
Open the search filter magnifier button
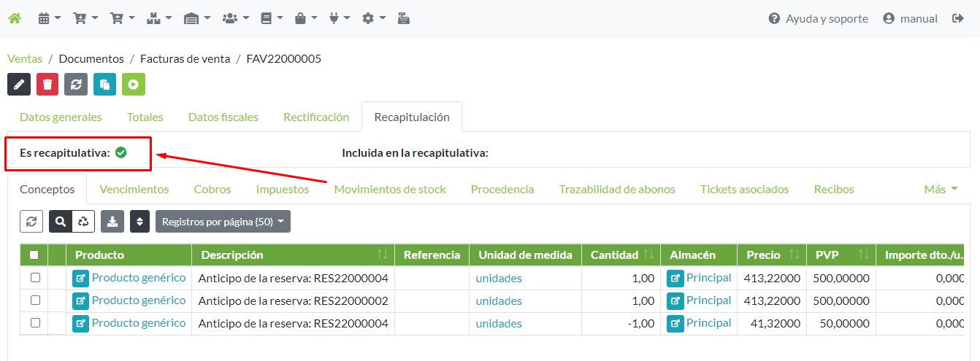click(61, 222)
